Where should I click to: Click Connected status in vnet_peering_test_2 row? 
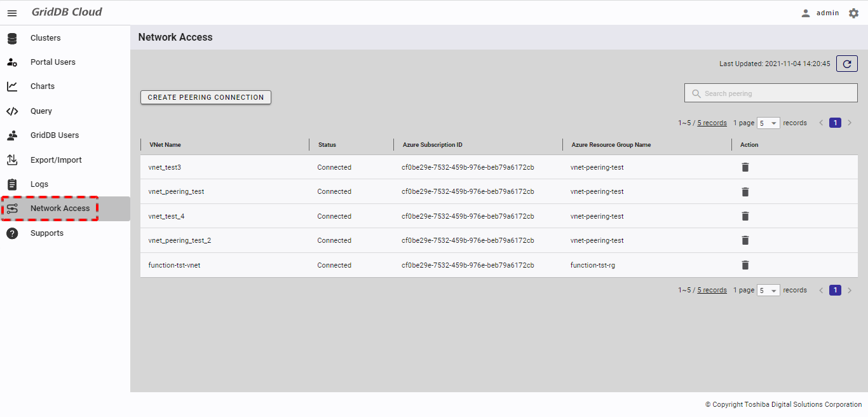(334, 240)
